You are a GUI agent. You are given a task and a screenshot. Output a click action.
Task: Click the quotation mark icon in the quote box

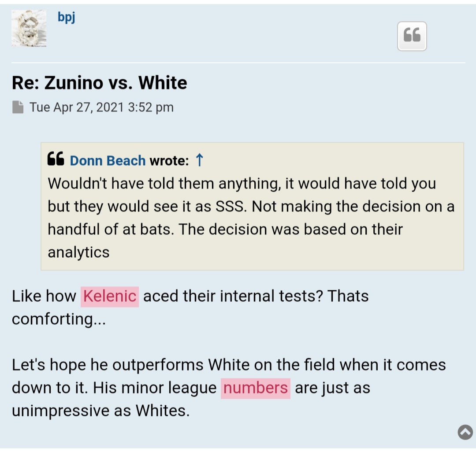coord(56,160)
